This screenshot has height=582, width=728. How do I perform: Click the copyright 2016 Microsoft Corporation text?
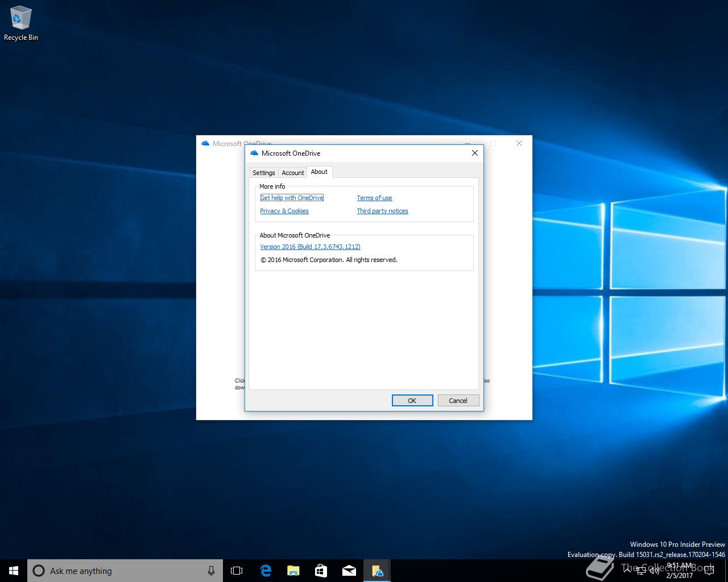[x=329, y=260]
